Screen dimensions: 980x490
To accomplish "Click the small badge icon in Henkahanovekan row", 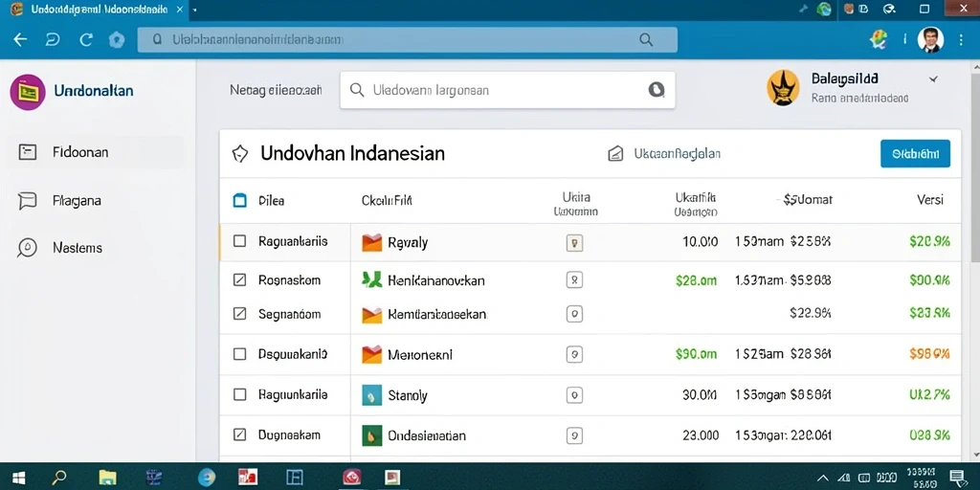I will pyautogui.click(x=574, y=280).
